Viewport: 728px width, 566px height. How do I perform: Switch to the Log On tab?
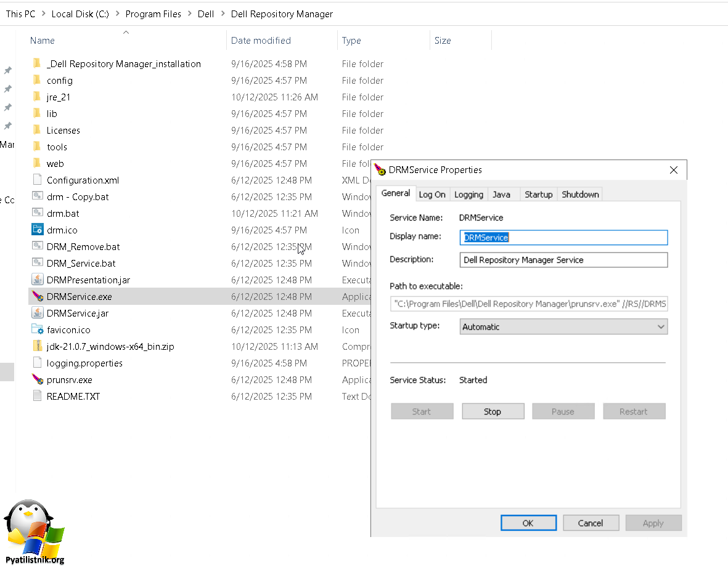[x=432, y=195]
